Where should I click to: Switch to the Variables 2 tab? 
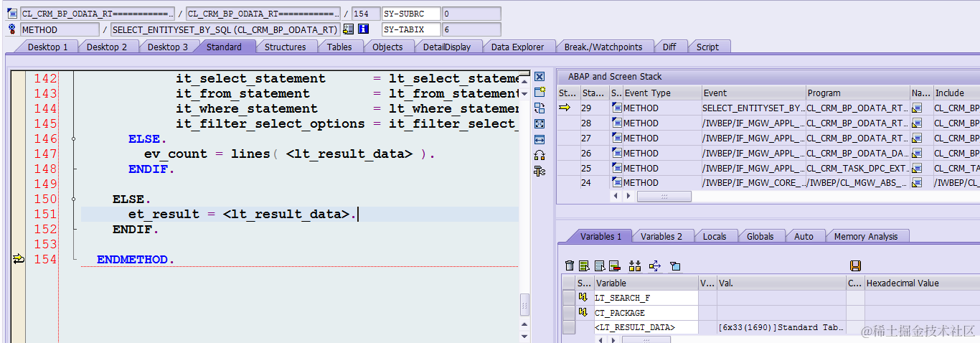[x=661, y=236]
